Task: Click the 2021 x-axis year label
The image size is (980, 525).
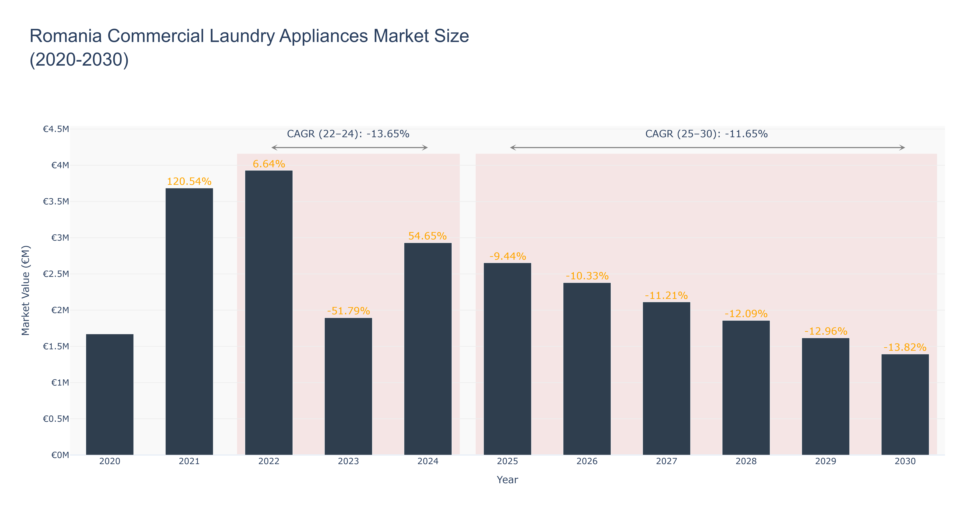Action: (189, 461)
